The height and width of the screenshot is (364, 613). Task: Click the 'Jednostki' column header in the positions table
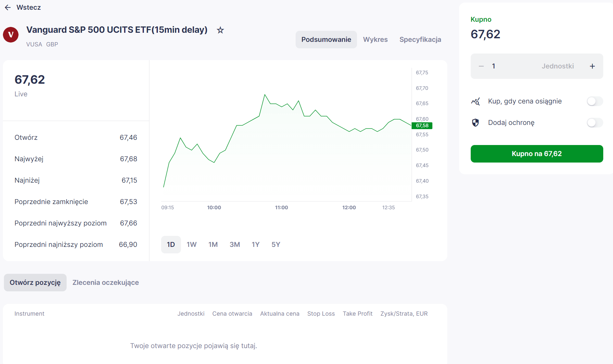(191, 314)
